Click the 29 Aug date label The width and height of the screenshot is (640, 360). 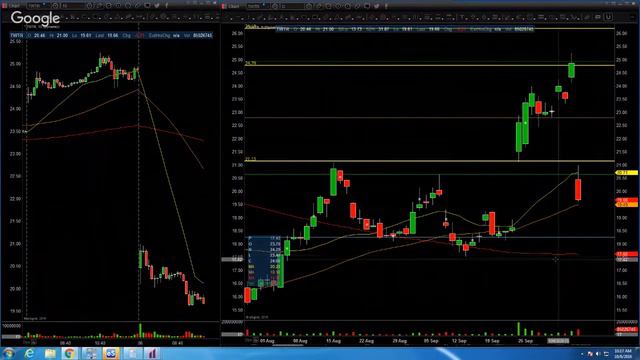point(400,341)
